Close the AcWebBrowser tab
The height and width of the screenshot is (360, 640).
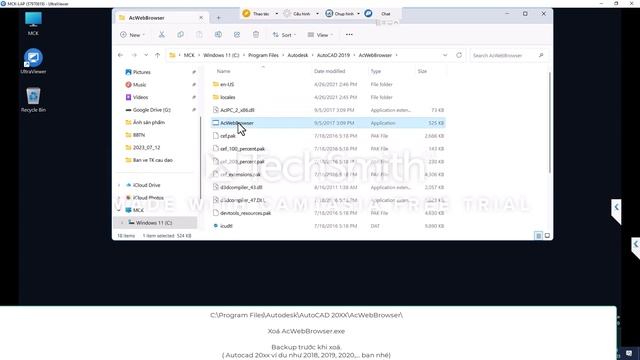201,18
